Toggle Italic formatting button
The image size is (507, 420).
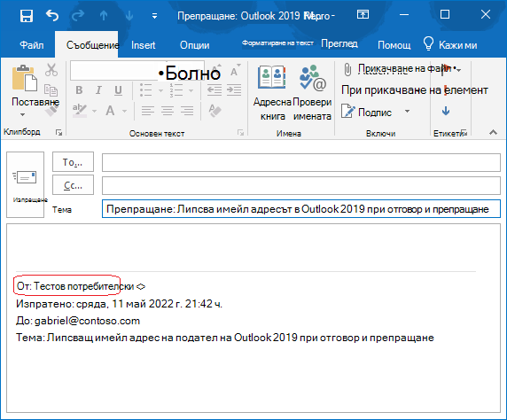tap(98, 90)
